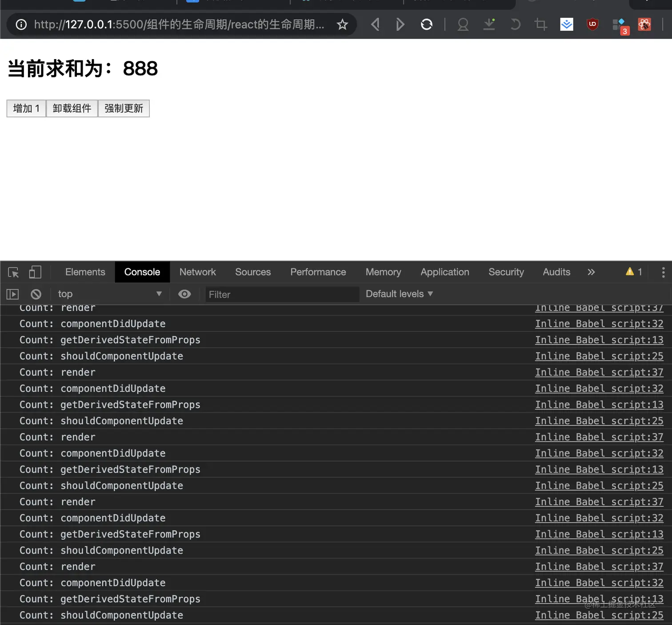Screen dimensions: 672x625
Task: Activate the crop screenshot tool icon
Action: click(540, 24)
